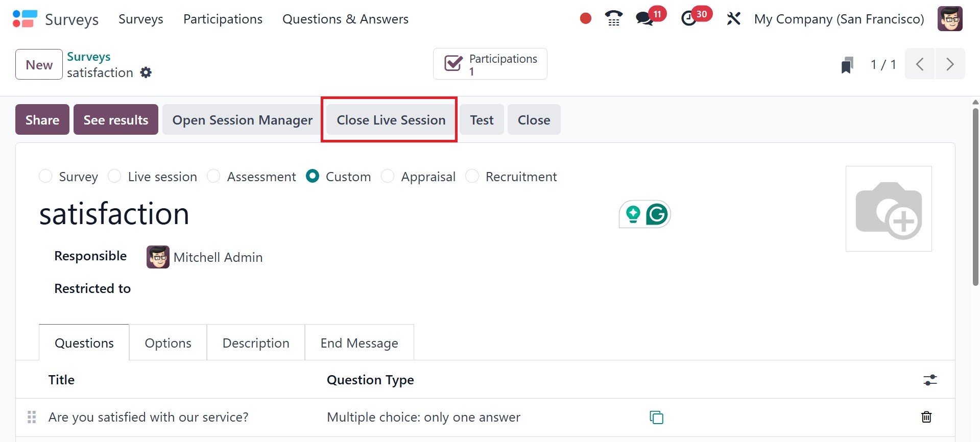Click the debug tools wrench icon
This screenshot has height=442, width=980.
(733, 19)
